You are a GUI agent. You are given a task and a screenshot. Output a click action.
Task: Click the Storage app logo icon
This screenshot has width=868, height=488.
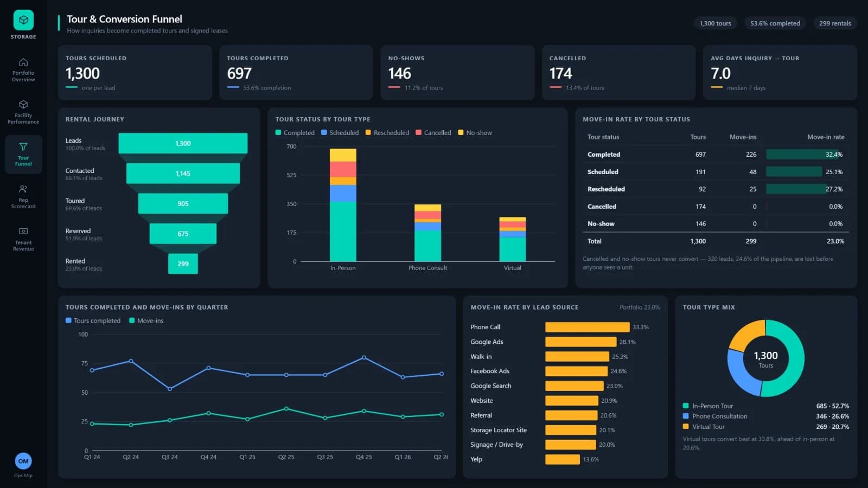coord(23,20)
